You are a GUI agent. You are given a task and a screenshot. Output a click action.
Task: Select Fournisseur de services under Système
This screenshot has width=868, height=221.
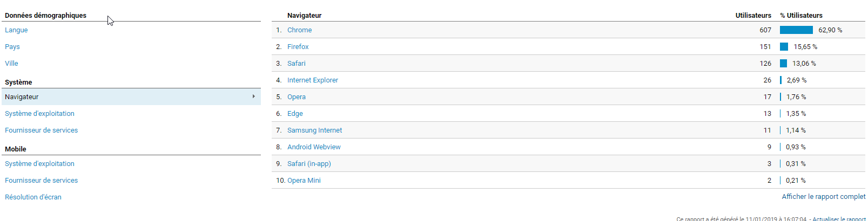pyautogui.click(x=41, y=130)
